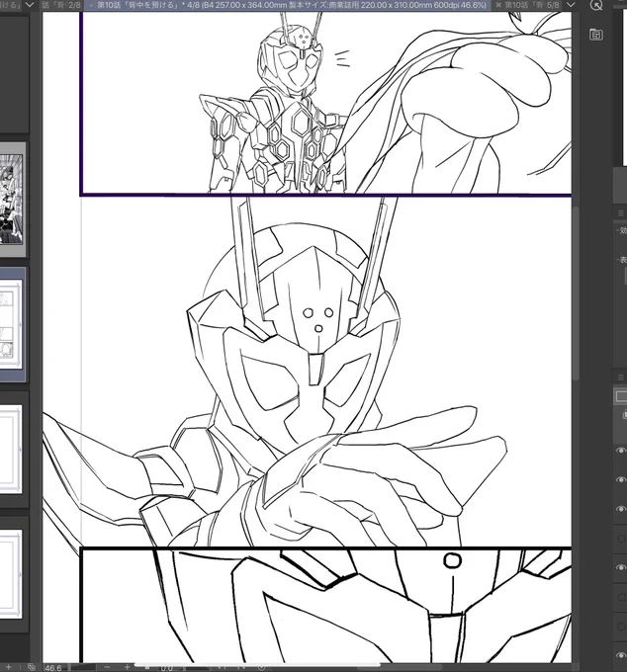Show the sixth layer via its empty visibility box
The image size is (627, 672).
(620, 597)
